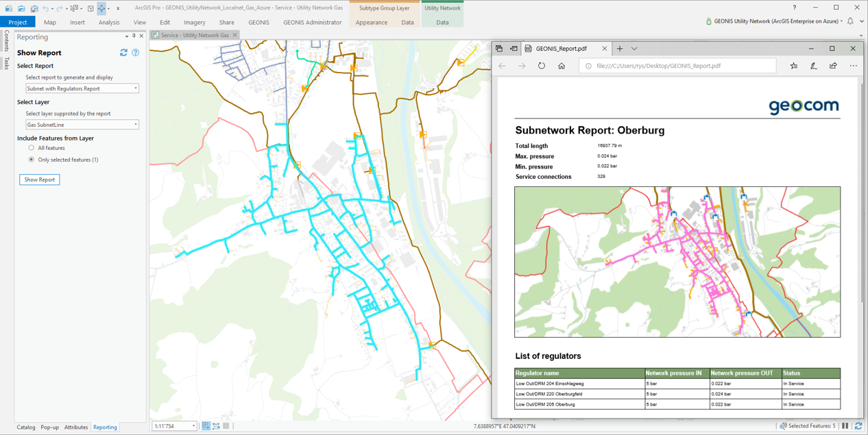Select the All features radio button
Viewport: 868px width, 435px height.
(x=32, y=148)
